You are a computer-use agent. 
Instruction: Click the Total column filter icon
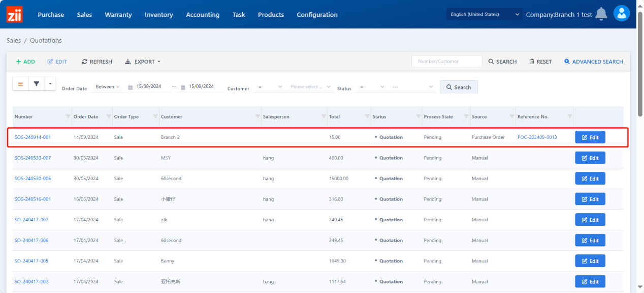pos(367,117)
